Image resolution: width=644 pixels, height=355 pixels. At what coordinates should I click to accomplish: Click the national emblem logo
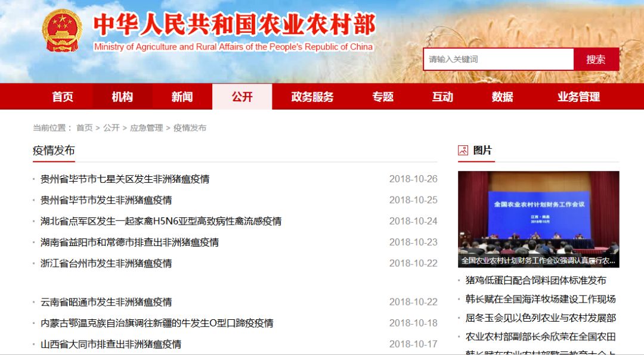point(62,32)
